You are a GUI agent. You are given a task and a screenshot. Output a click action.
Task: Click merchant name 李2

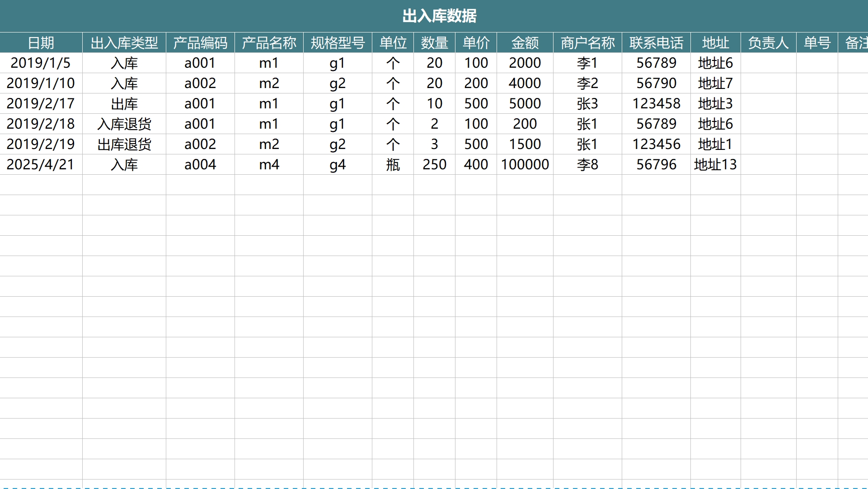coord(587,83)
